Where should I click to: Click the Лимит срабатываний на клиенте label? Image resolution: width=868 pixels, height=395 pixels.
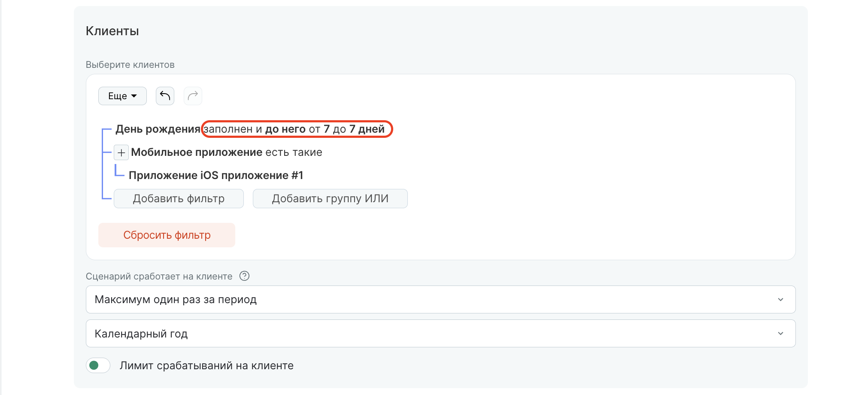pos(206,365)
